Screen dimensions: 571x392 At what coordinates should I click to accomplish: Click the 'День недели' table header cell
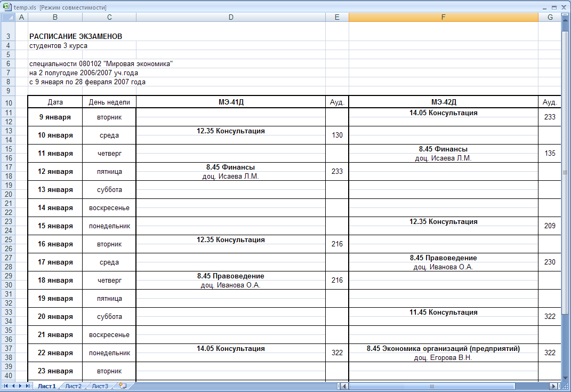tap(109, 102)
